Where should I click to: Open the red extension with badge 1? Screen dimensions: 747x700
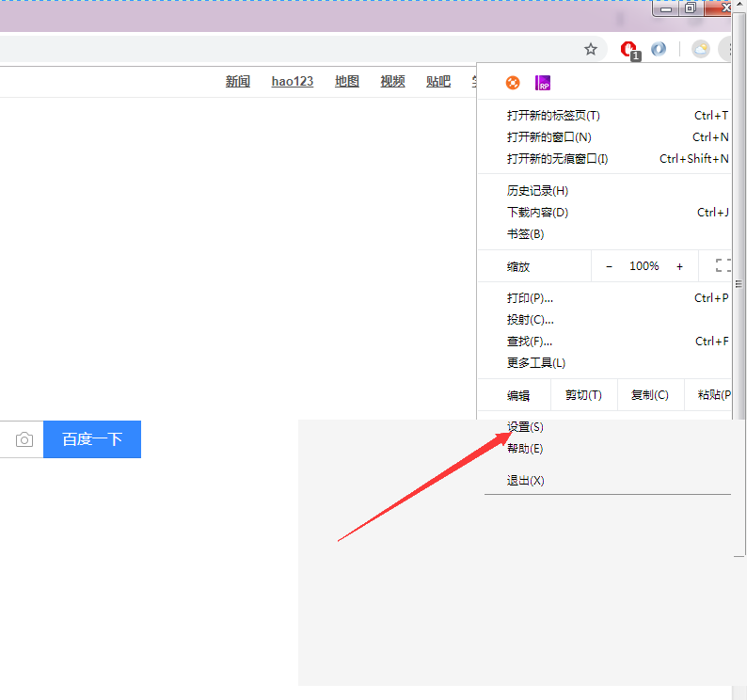(630, 50)
